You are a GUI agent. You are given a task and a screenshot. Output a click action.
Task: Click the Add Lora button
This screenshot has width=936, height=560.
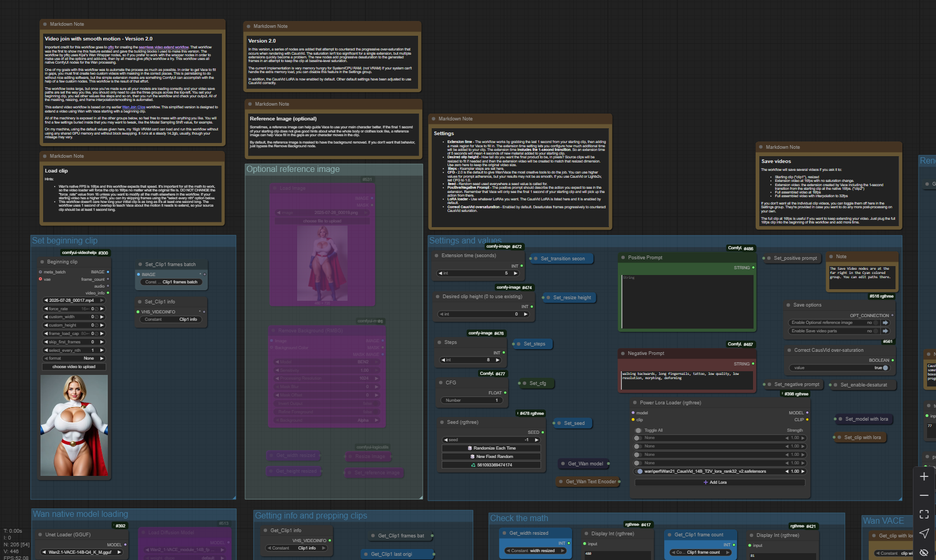pyautogui.click(x=719, y=482)
